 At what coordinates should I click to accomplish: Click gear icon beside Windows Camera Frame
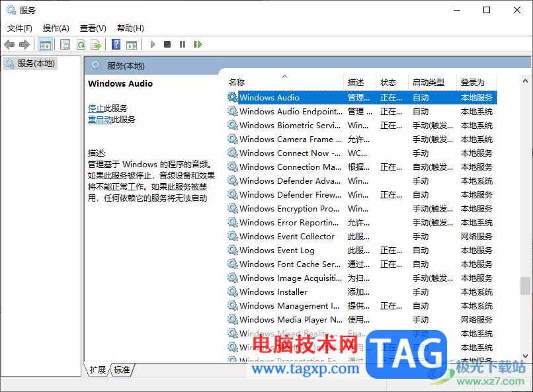[x=233, y=139]
